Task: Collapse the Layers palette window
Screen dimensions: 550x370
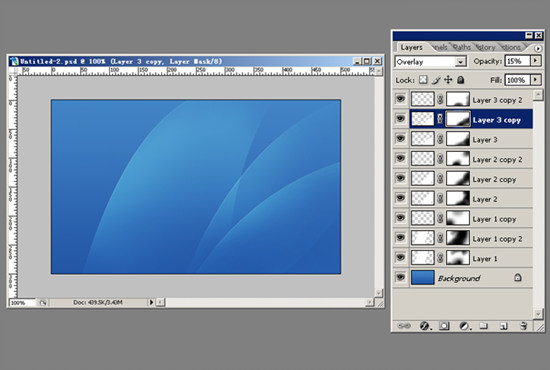Action: pyautogui.click(x=529, y=35)
